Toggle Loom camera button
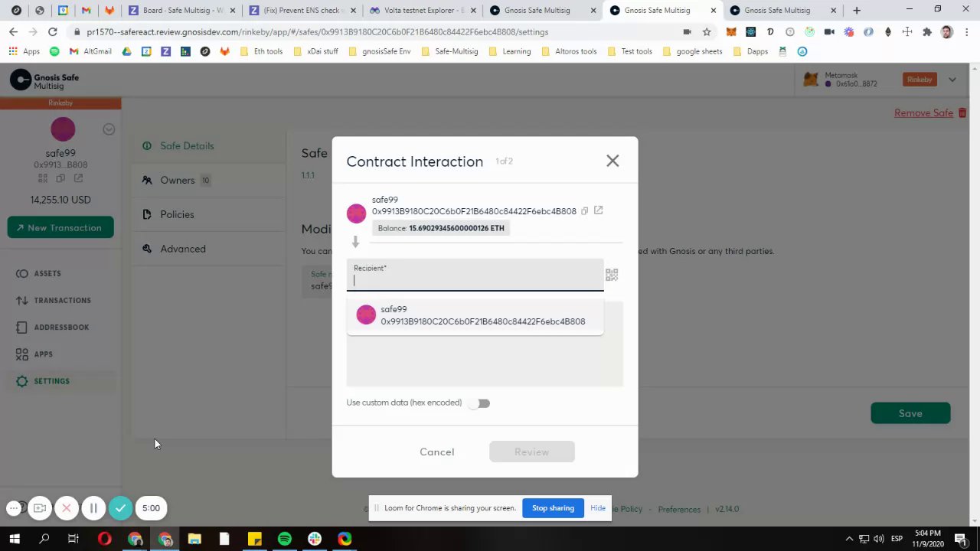This screenshot has height=551, width=980. click(40, 508)
